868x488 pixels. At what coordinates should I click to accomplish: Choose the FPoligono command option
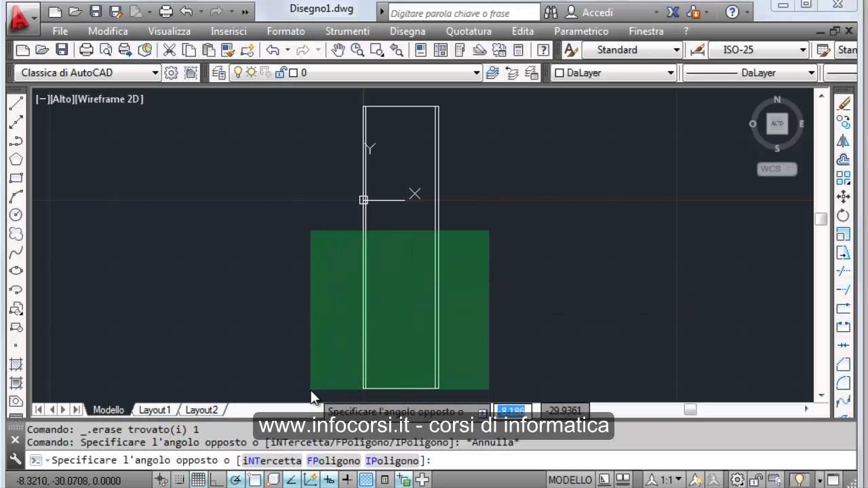click(x=333, y=461)
